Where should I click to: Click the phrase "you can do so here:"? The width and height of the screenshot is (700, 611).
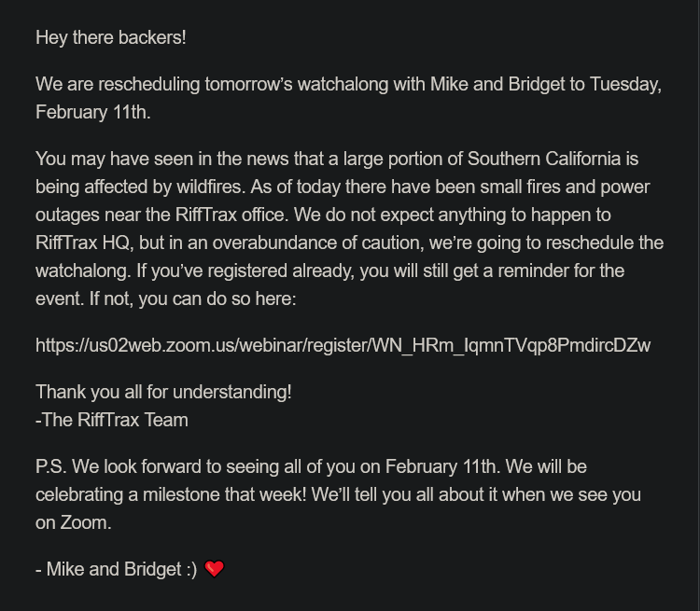point(217,299)
